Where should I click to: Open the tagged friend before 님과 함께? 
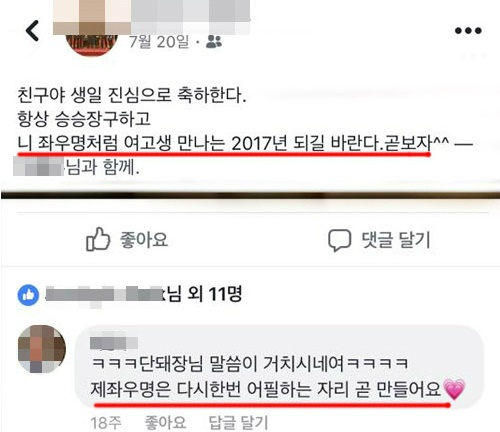(x=38, y=167)
